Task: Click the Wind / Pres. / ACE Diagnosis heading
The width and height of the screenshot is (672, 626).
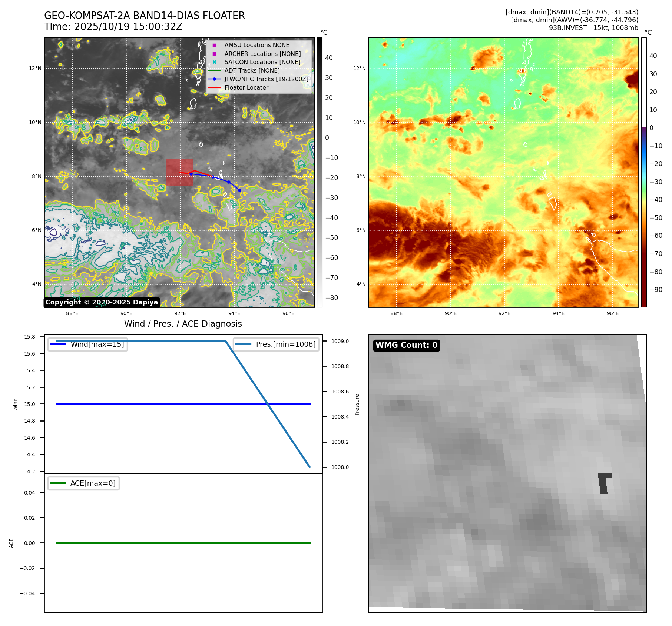Action: tap(183, 324)
